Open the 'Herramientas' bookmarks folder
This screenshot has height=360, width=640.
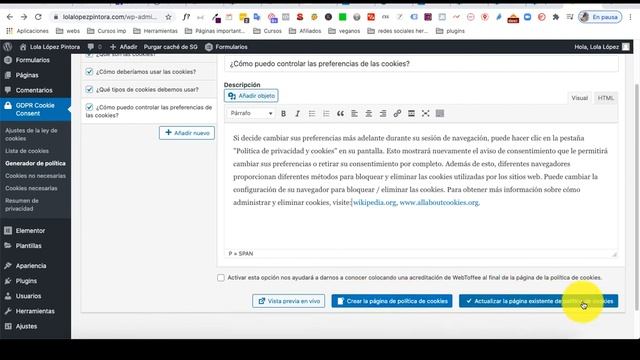coord(156,31)
